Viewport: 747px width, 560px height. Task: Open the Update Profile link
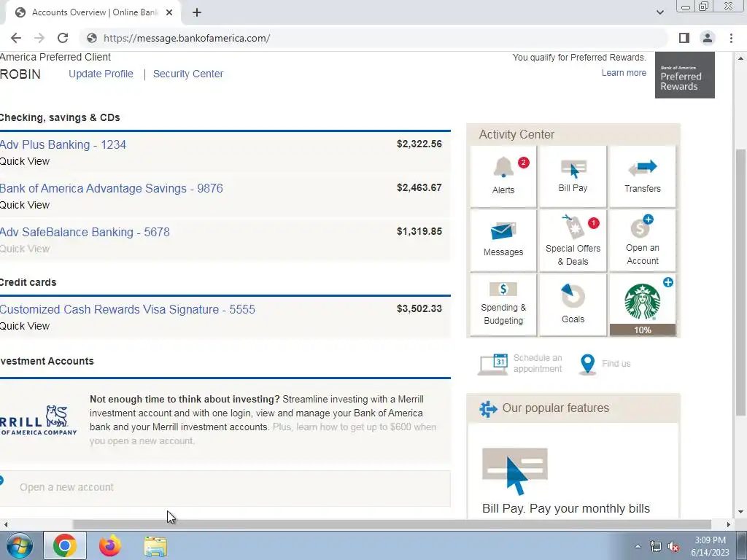point(101,74)
